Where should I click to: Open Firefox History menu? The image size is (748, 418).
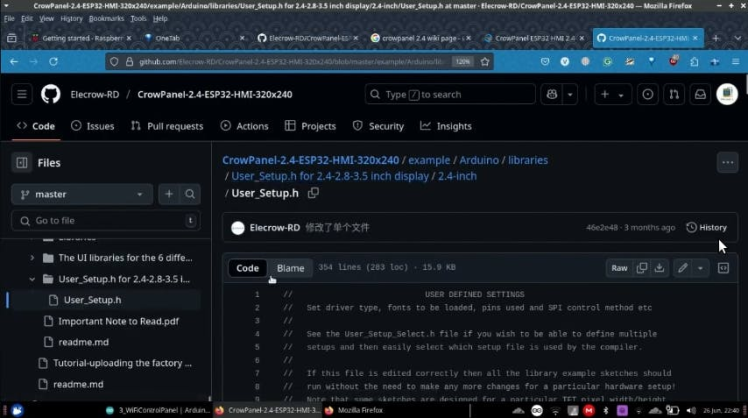point(72,19)
